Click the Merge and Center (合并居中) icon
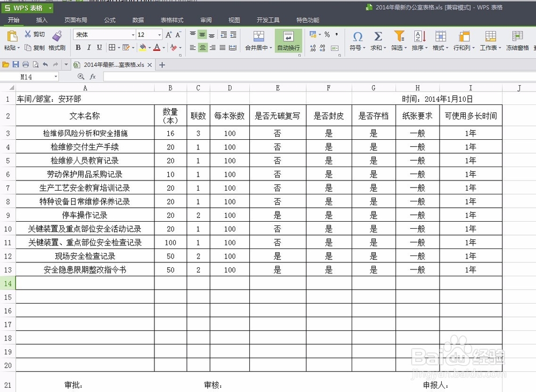 pyautogui.click(x=259, y=36)
